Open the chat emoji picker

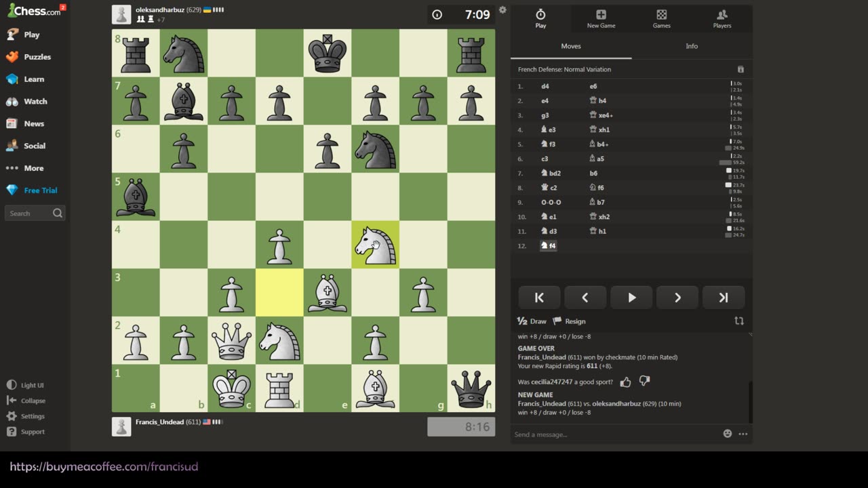point(728,434)
